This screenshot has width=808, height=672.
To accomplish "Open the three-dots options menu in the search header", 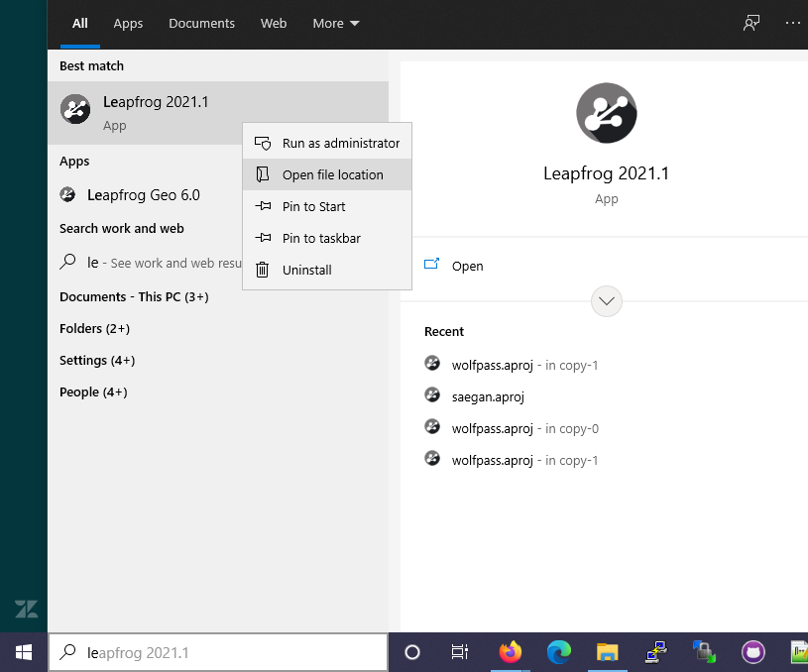I will point(791,24).
